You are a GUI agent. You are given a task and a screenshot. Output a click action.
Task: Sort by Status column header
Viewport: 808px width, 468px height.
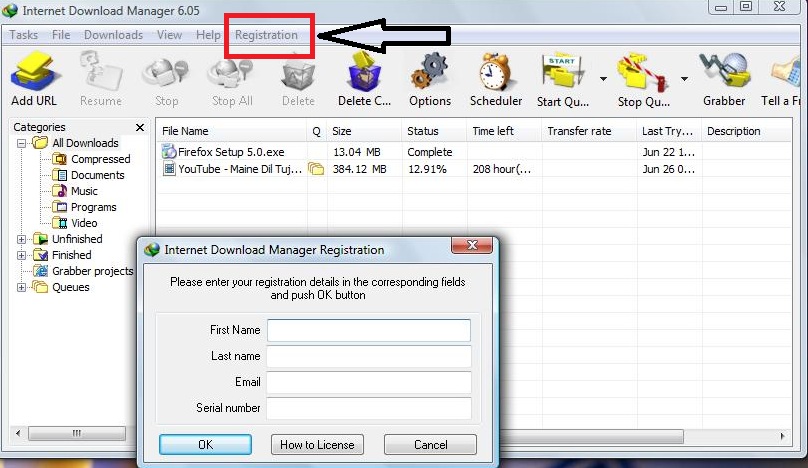point(434,131)
